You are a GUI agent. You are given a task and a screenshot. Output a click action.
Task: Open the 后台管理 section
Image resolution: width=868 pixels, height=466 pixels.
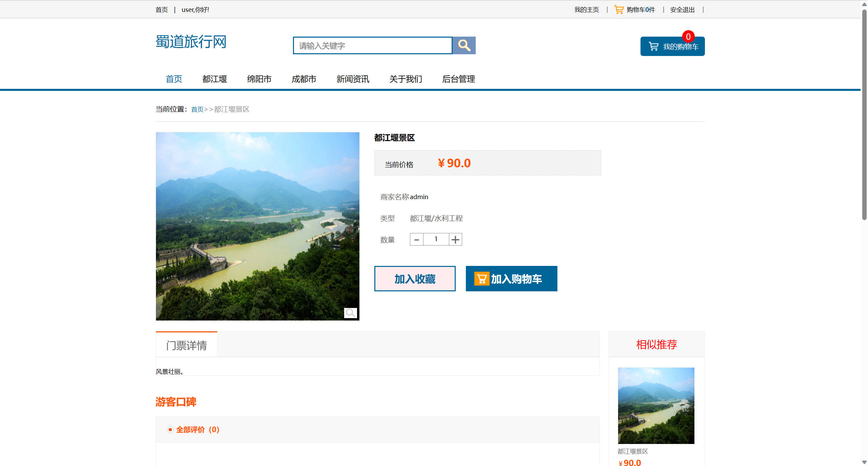click(x=459, y=79)
